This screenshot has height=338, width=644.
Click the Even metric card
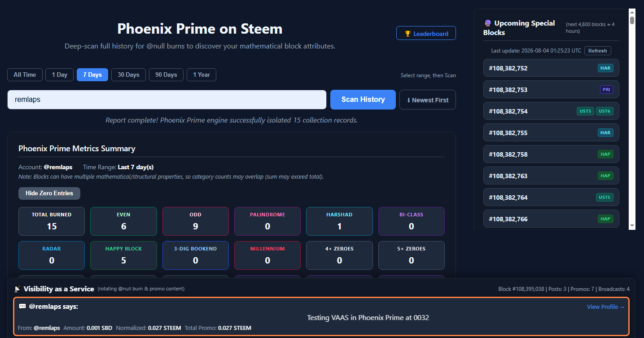[124, 221]
